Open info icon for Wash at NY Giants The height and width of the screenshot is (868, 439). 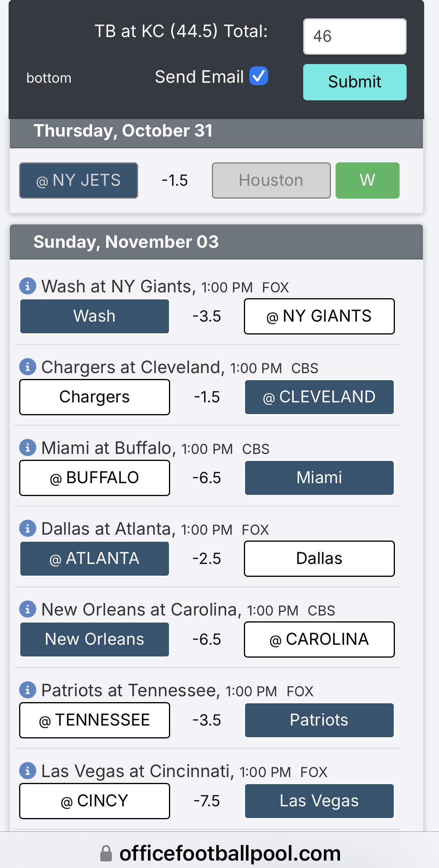(x=28, y=286)
